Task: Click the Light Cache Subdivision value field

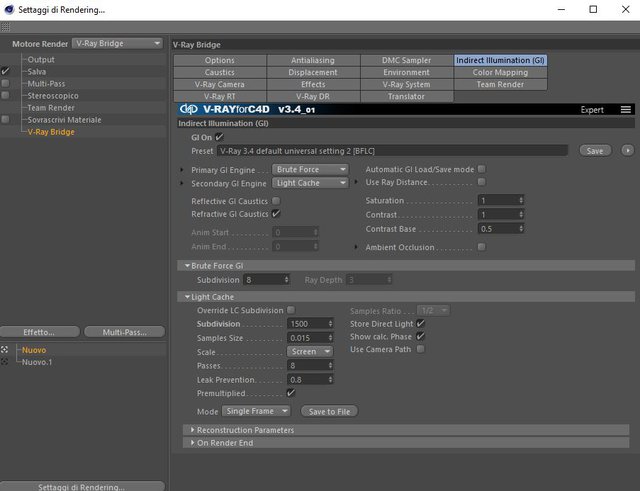Action: (x=310, y=324)
